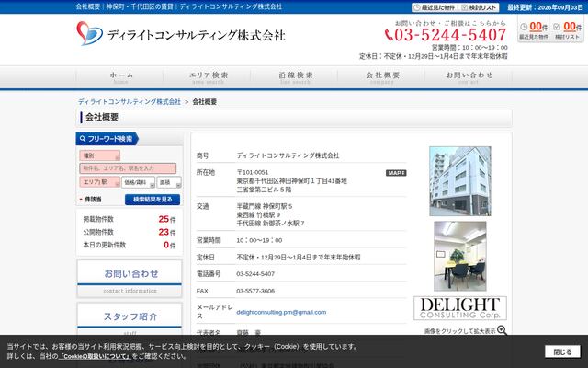Open the お問い合わせ menu item

tap(469, 77)
